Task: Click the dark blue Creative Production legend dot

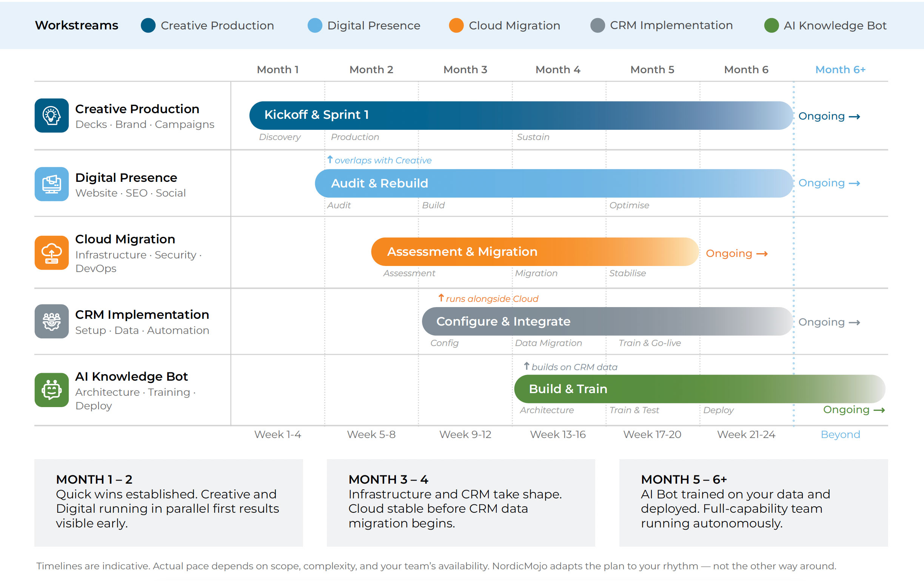Action: [x=148, y=25]
